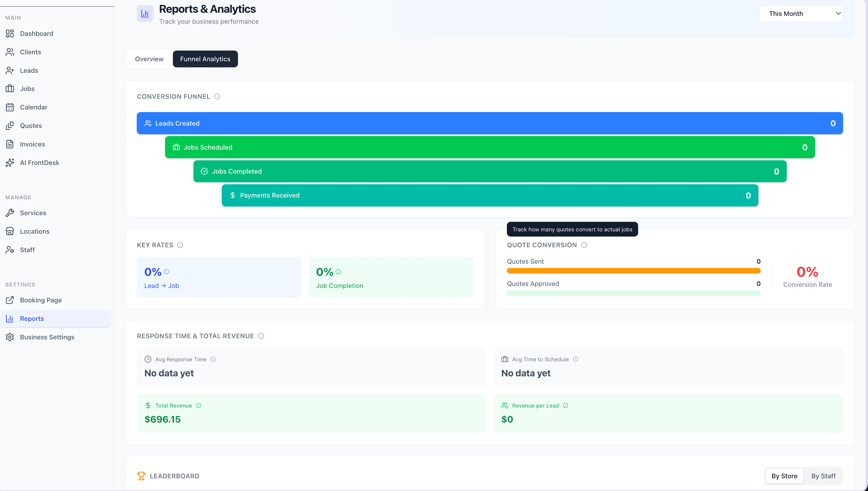Open the Jobs section
Image resolution: width=868 pixels, height=491 pixels.
pyautogui.click(x=27, y=88)
